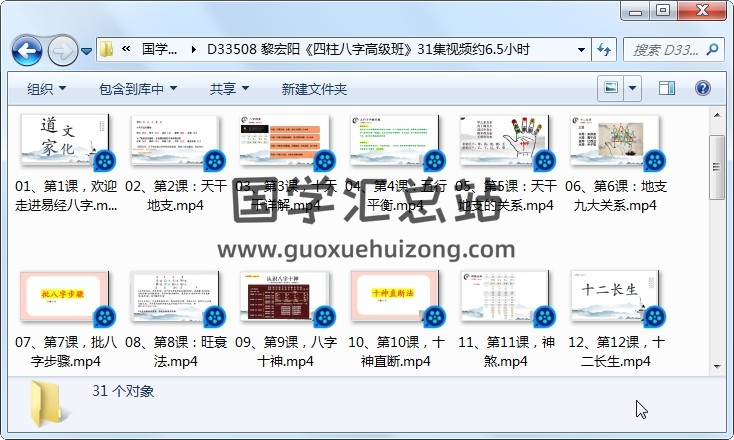Toggle the preview pane icon
Screen dimensions: 734x440
click(x=667, y=88)
